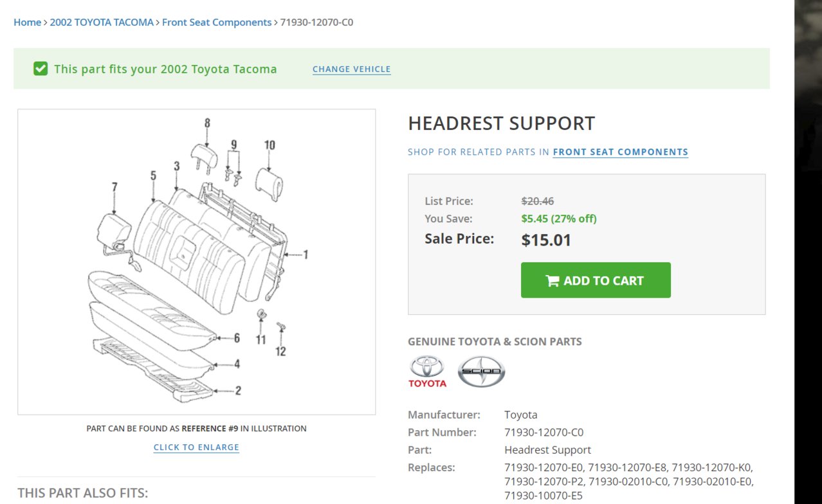Open 2002 Toyota Tacoma breadcrumb link
This screenshot has height=504, width=822.
click(x=102, y=22)
